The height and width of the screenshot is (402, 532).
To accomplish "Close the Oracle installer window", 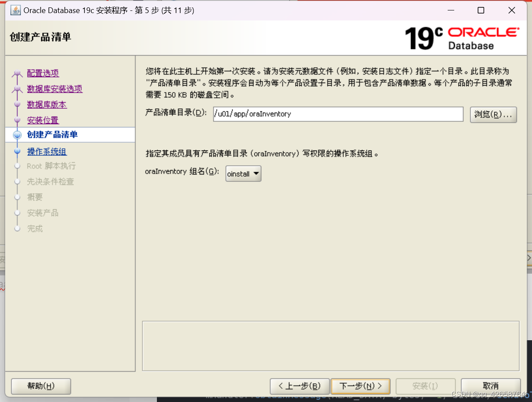I will pos(511,10).
